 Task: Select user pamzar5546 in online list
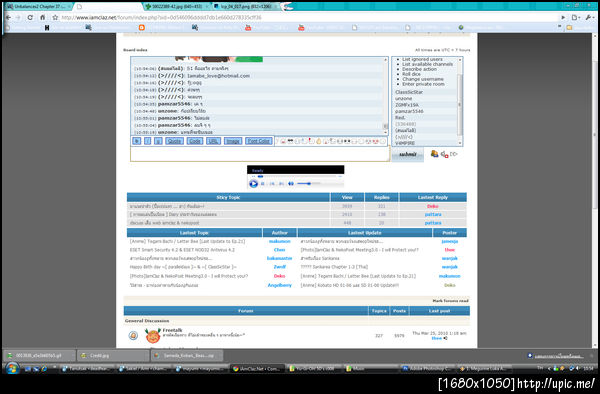click(409, 111)
